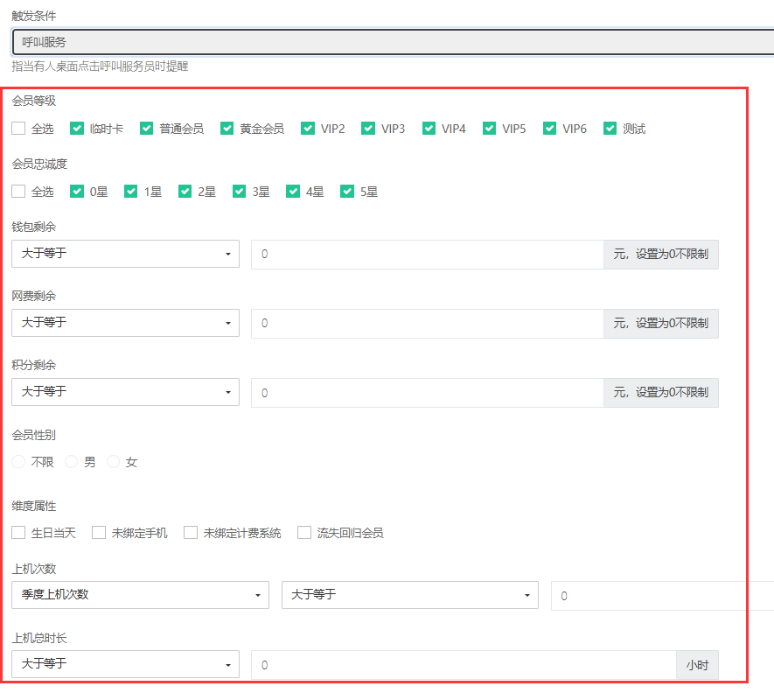Click the 上机次数 value input field
This screenshot has height=700, width=774.
click(x=662, y=596)
